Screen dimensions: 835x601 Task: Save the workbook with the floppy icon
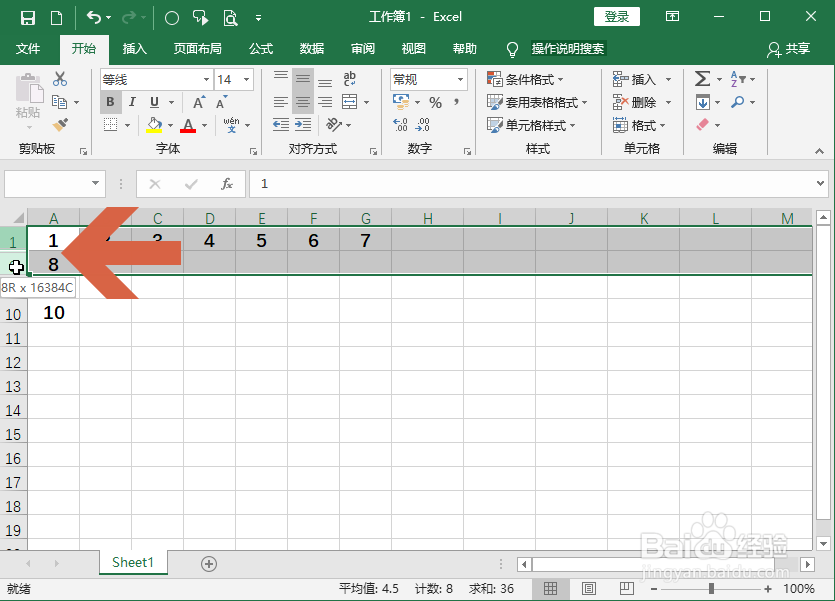(x=28, y=18)
